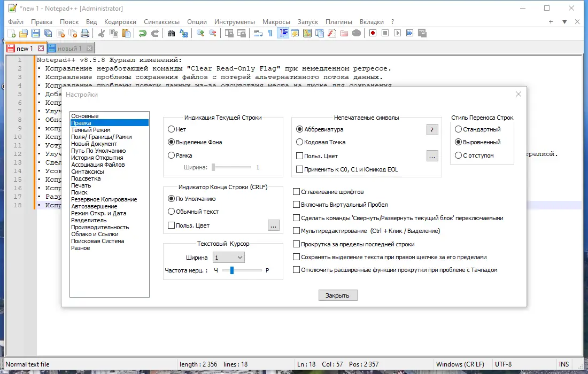Click the Open file folder icon

(x=24, y=33)
